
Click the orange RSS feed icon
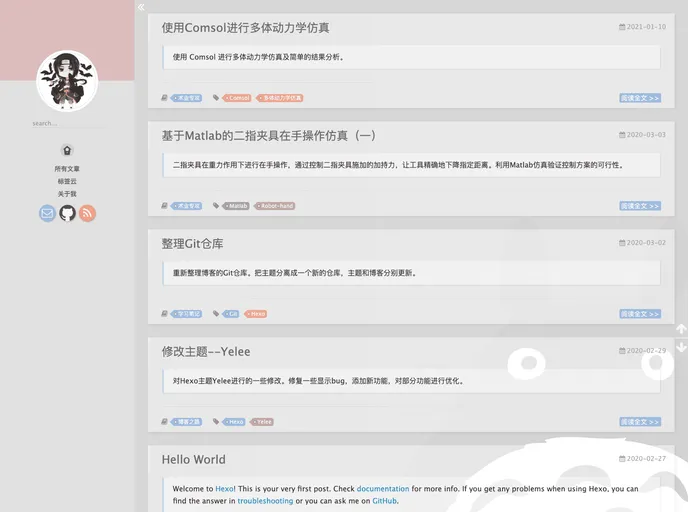[87, 213]
